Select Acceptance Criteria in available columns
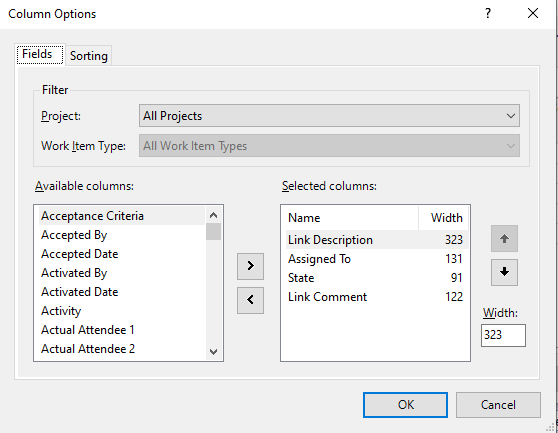 coord(122,216)
